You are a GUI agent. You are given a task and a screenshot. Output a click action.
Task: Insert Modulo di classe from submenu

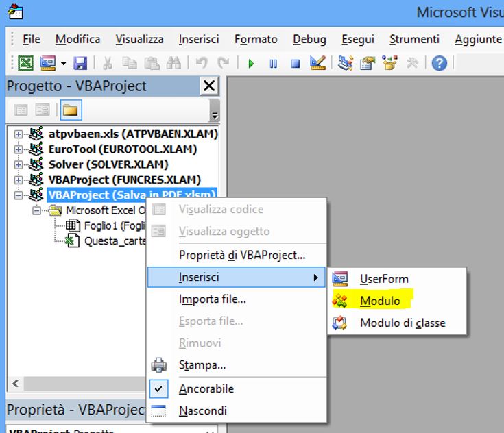397,323
